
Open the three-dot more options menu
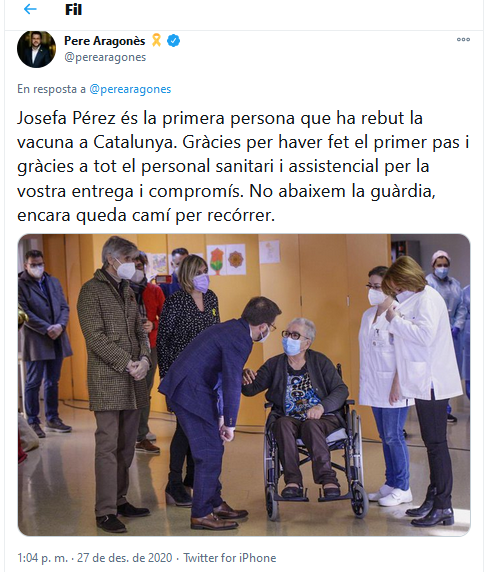click(x=463, y=39)
